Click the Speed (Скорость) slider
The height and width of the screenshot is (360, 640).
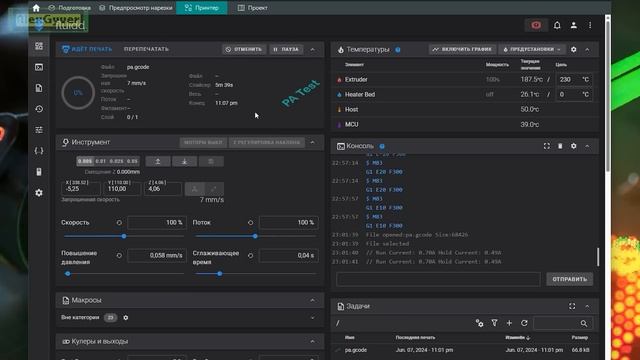124,236
